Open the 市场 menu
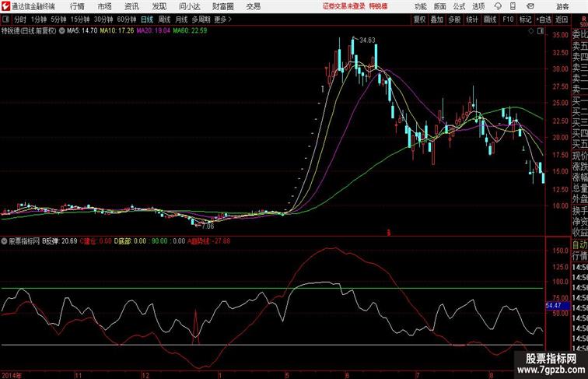Viewport: 588px width, 379px height. (x=105, y=6)
